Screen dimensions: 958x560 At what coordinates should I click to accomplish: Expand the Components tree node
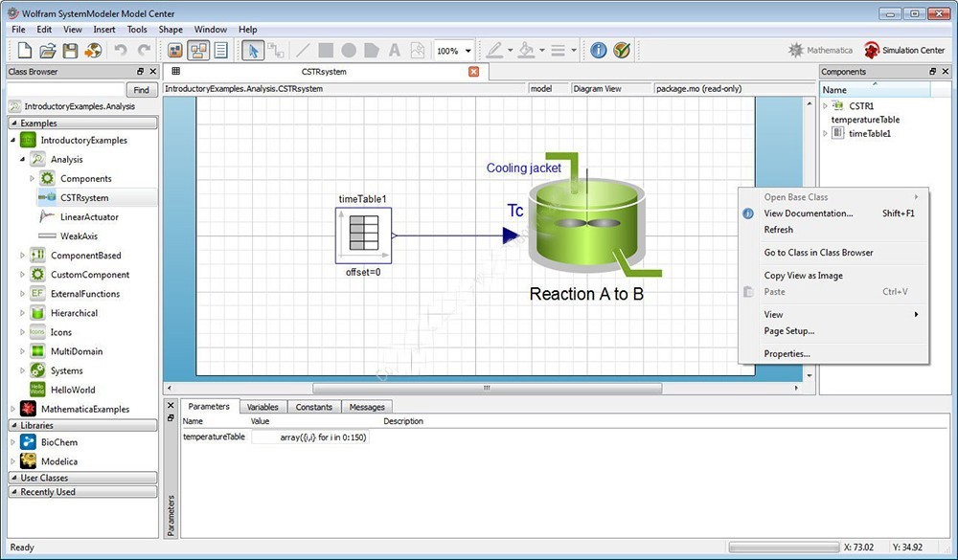[33, 179]
